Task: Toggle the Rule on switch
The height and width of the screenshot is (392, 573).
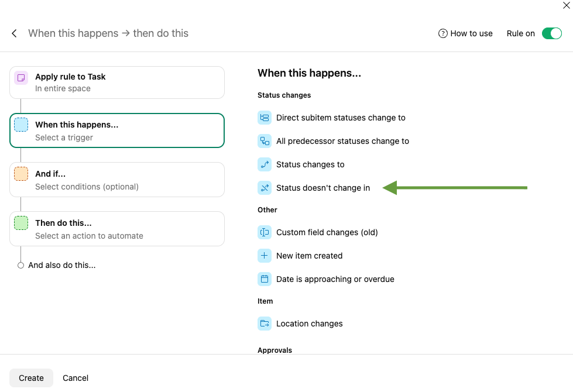Action: coord(551,33)
